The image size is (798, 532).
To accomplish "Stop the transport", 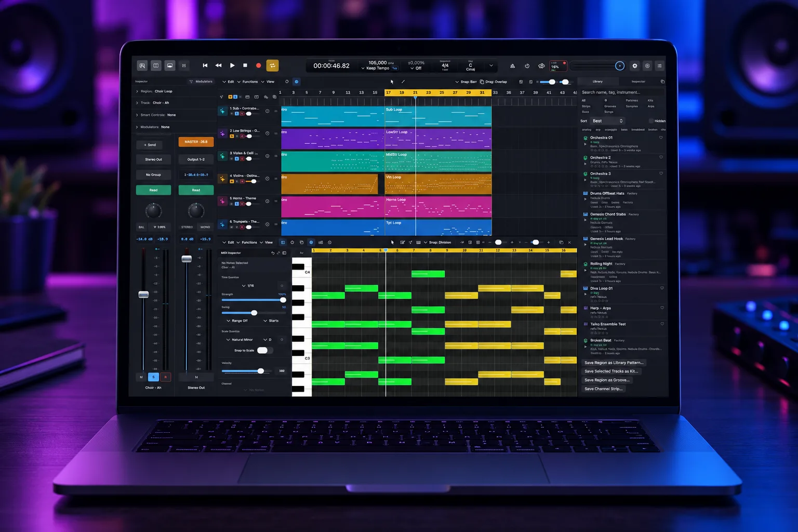I will pos(245,65).
